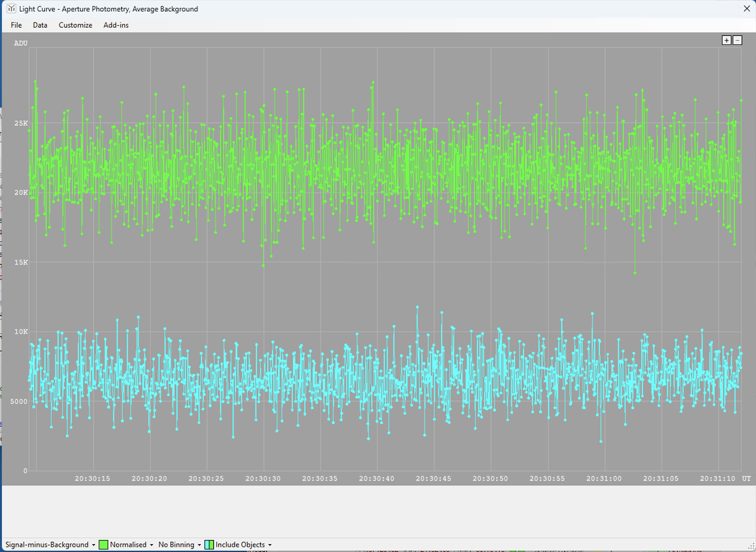
Task: Open the Data menu
Action: (40, 25)
